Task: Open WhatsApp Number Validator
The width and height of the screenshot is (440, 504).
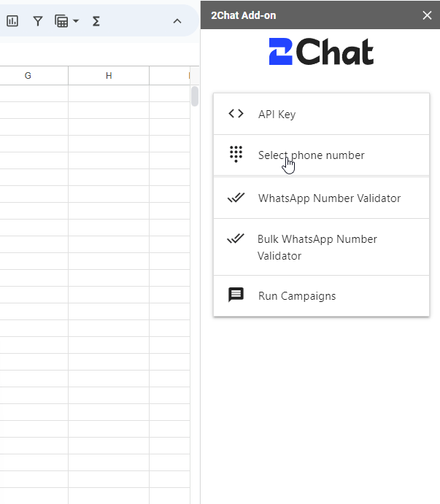Action: tap(321, 198)
